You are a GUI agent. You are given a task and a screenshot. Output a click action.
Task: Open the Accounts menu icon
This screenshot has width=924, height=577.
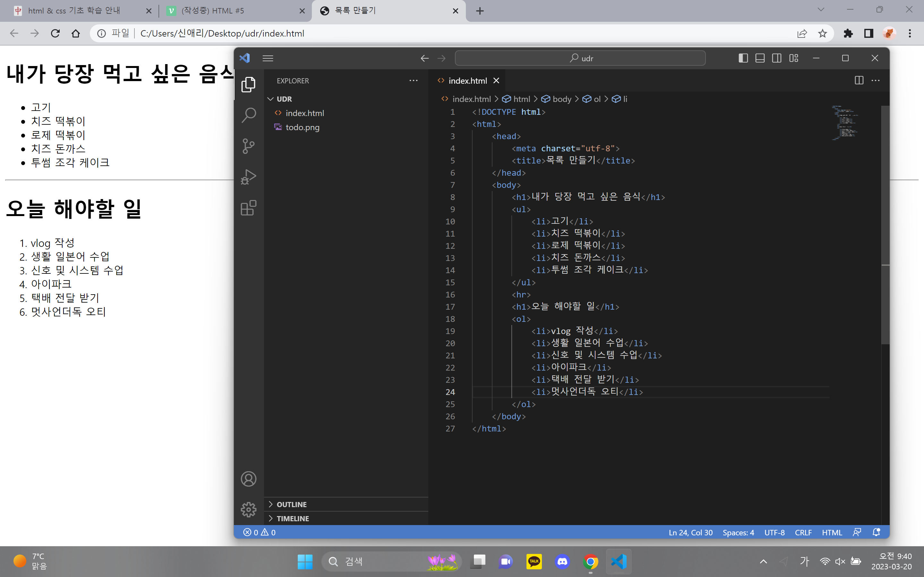(249, 479)
